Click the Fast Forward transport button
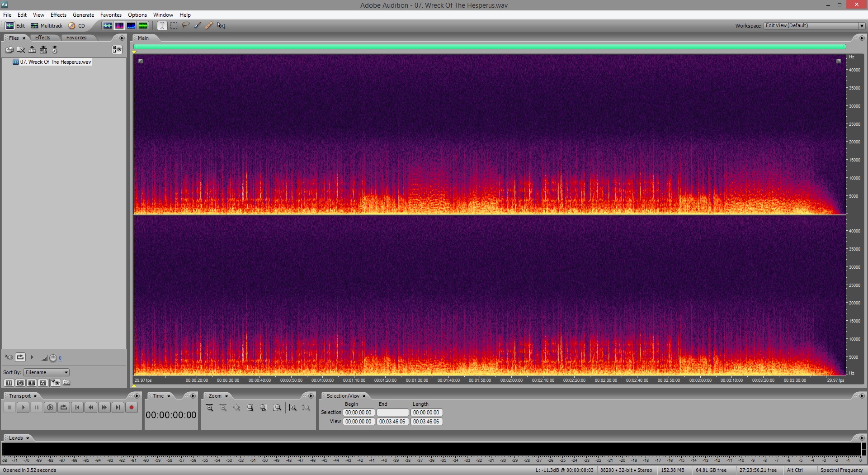 [104, 408]
